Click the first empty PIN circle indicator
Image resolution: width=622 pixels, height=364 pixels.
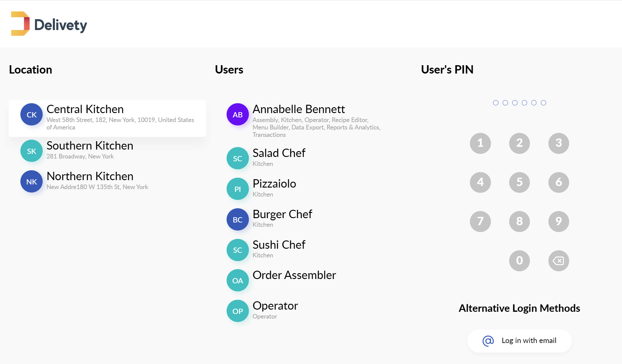496,103
